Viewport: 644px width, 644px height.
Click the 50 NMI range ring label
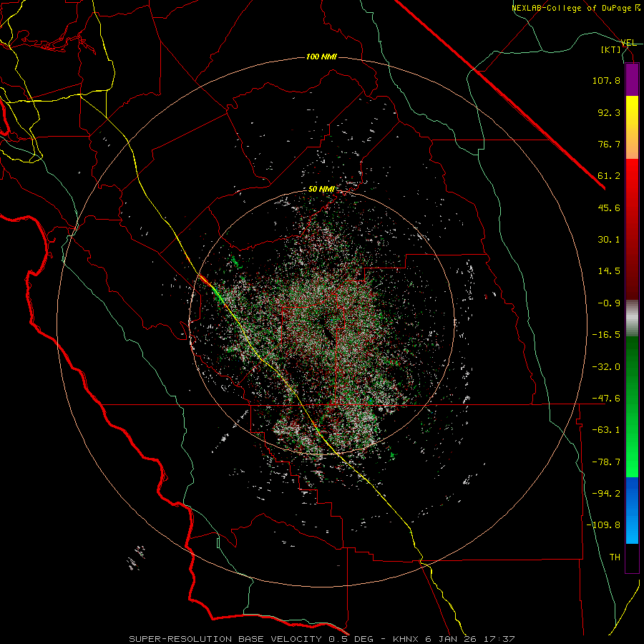321,190
